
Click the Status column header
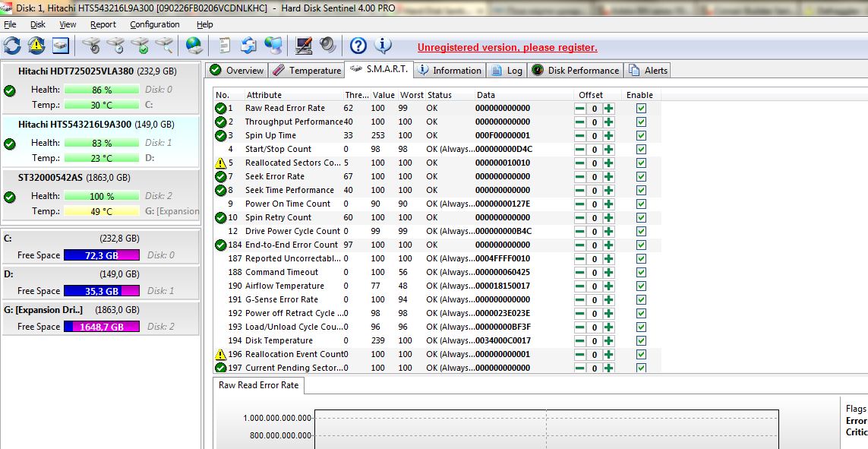[x=450, y=95]
